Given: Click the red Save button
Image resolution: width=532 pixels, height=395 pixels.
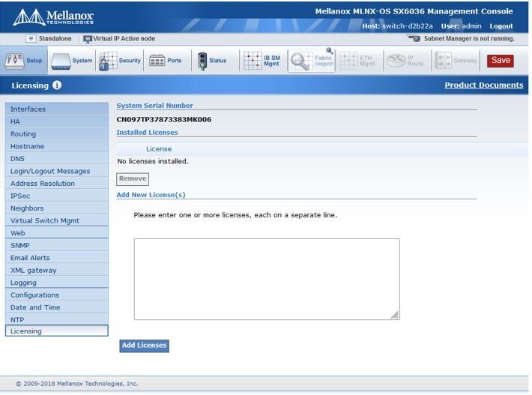Looking at the screenshot, I should point(501,61).
